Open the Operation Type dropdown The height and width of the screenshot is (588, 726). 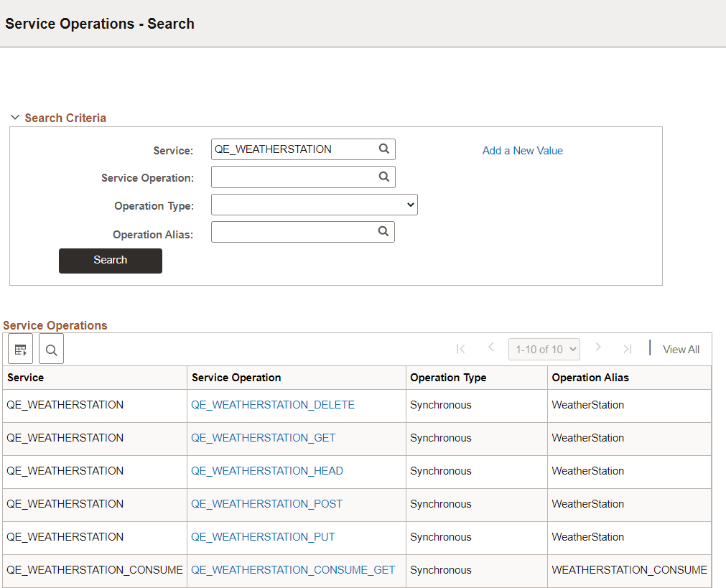314,204
